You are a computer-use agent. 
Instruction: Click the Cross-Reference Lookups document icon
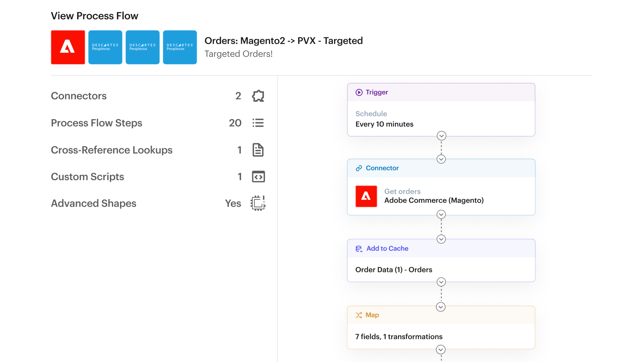click(258, 150)
